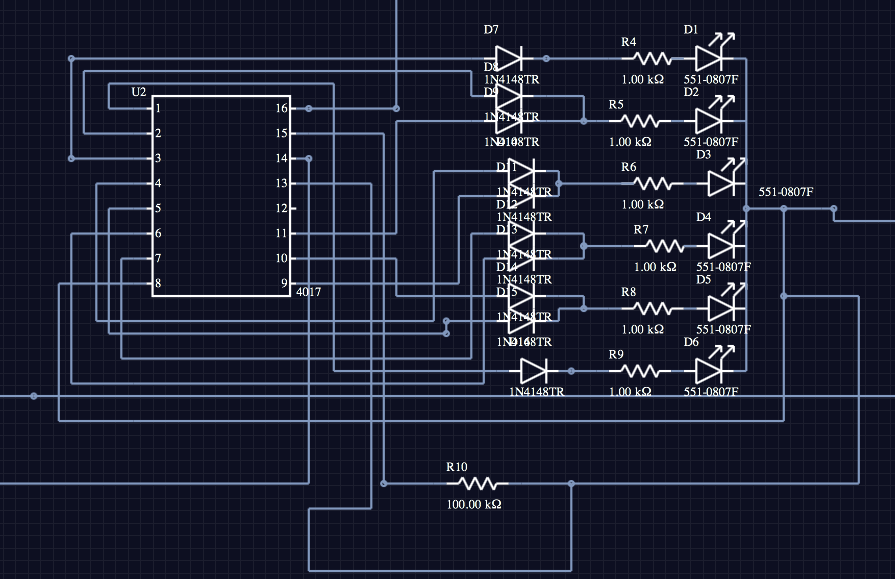This screenshot has height=579, width=895.
Task: Select the D7 diode symbol
Action: click(509, 58)
